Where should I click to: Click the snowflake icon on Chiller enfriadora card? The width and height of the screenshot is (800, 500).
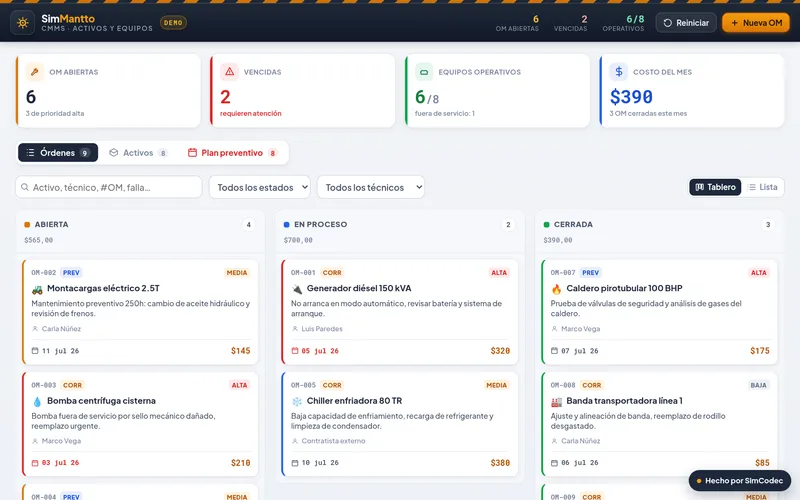coord(297,402)
